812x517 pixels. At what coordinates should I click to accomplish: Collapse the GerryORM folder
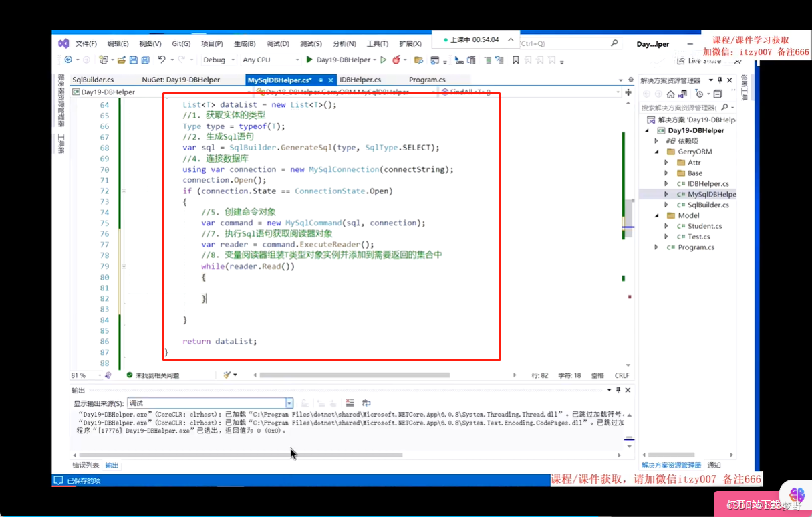click(657, 152)
